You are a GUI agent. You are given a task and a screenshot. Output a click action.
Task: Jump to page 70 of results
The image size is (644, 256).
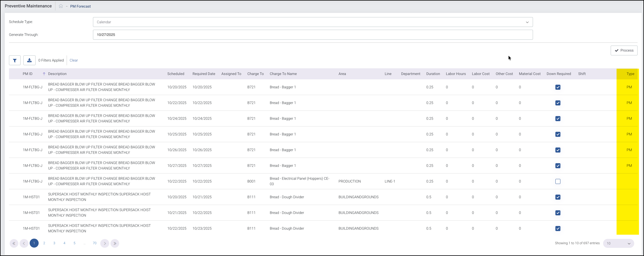pos(95,243)
